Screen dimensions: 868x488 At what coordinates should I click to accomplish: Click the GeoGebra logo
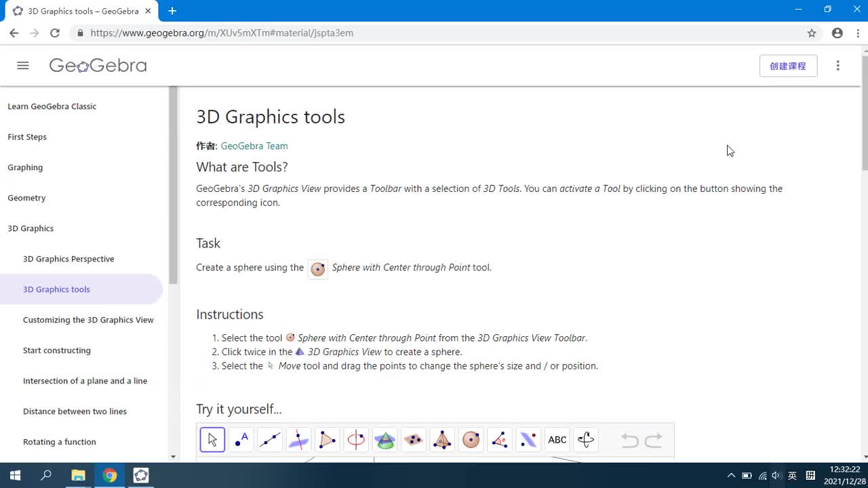(98, 66)
